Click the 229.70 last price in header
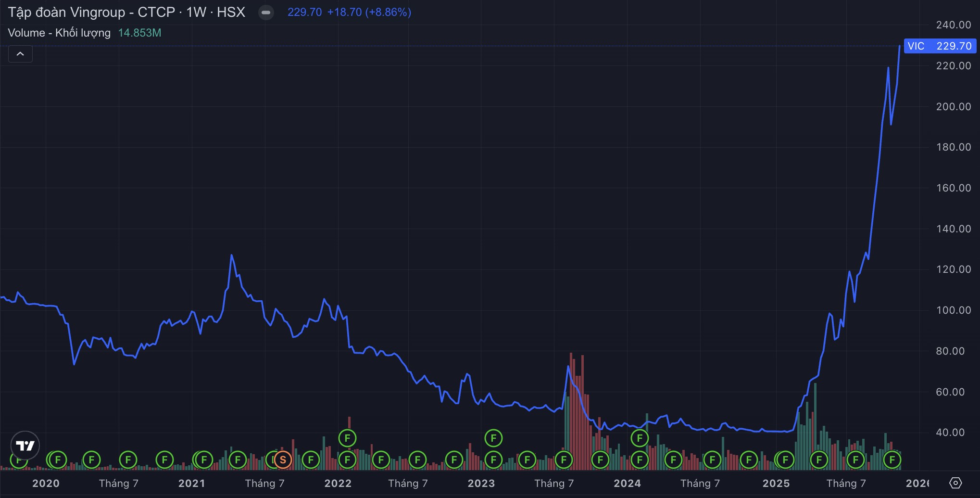This screenshot has width=980, height=498. 304,13
